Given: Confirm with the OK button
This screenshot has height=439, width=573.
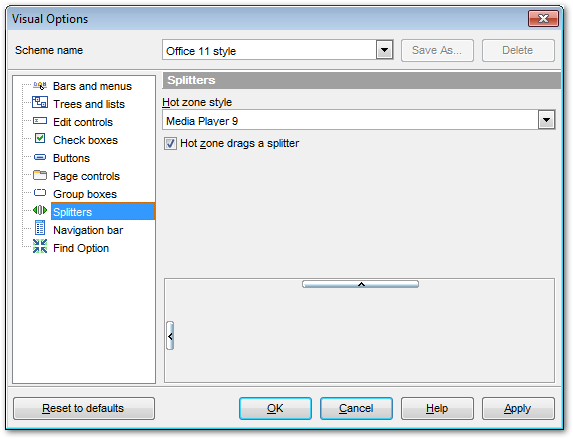Looking at the screenshot, I should (275, 408).
